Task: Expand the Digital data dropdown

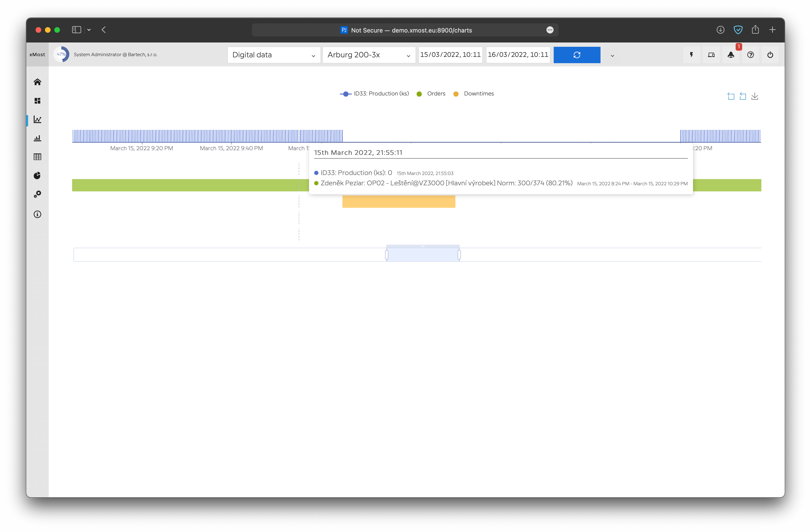Action: coord(274,55)
